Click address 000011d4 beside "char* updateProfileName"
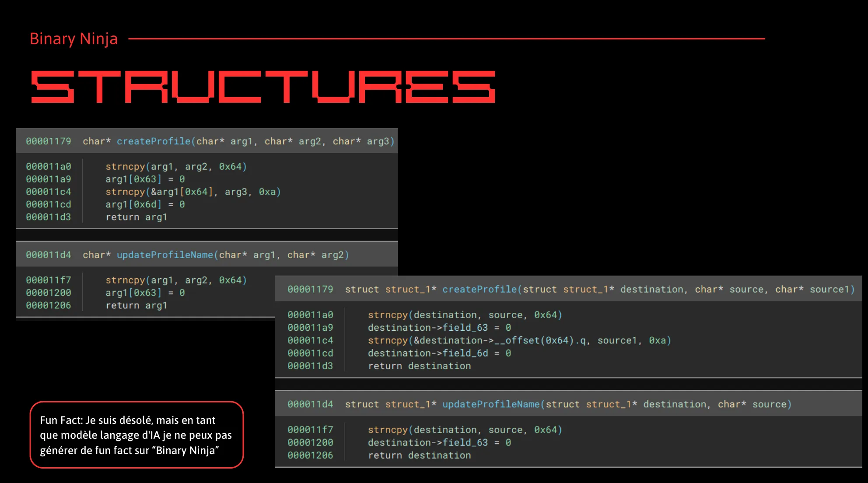 48,255
